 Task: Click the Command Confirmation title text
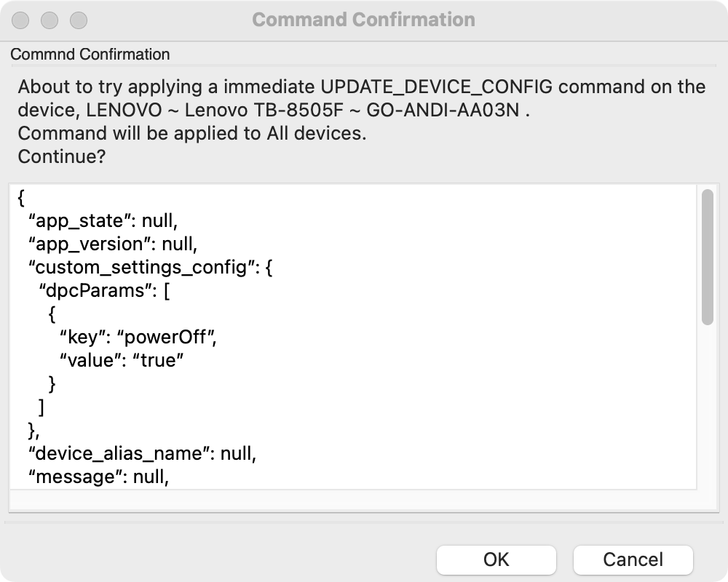(x=363, y=20)
